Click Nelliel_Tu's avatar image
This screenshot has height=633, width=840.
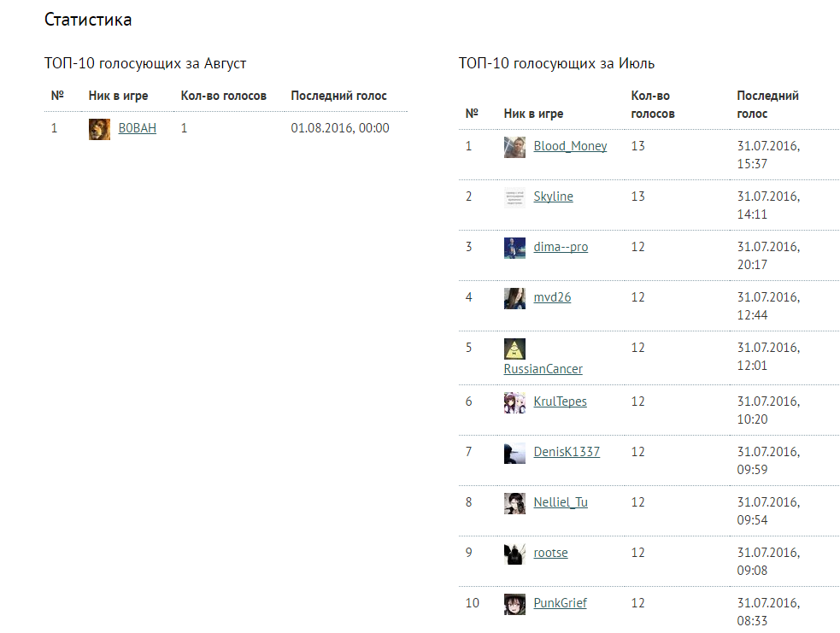point(514,503)
